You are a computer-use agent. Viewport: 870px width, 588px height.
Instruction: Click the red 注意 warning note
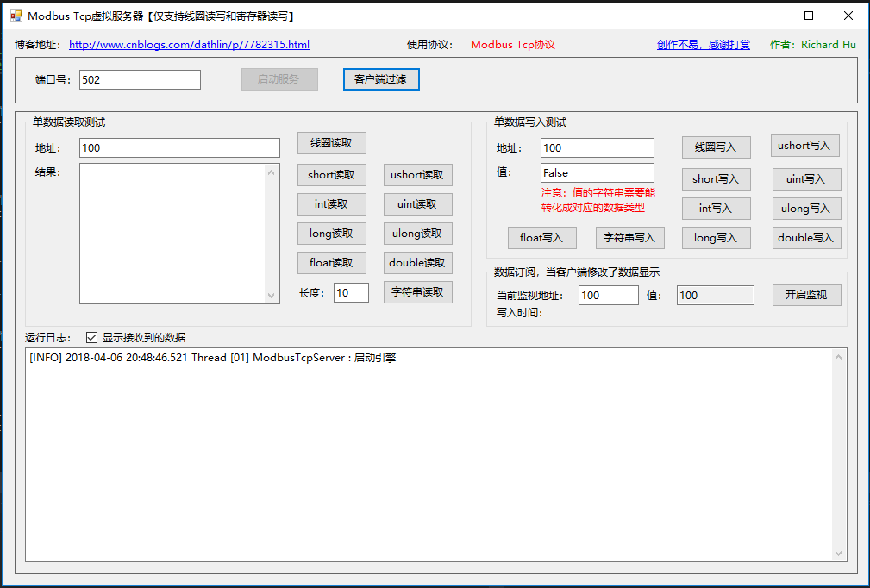[598, 201]
